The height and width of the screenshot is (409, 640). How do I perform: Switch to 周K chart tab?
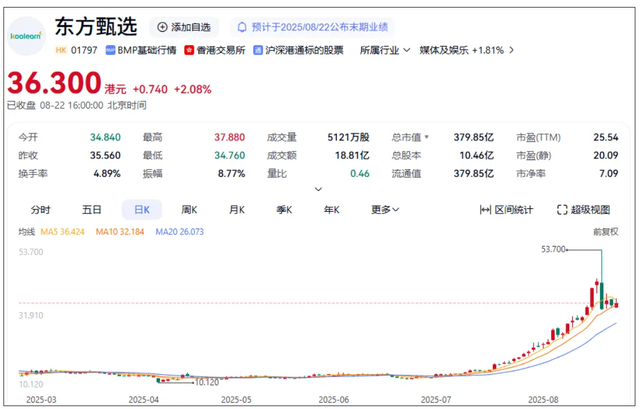(189, 210)
